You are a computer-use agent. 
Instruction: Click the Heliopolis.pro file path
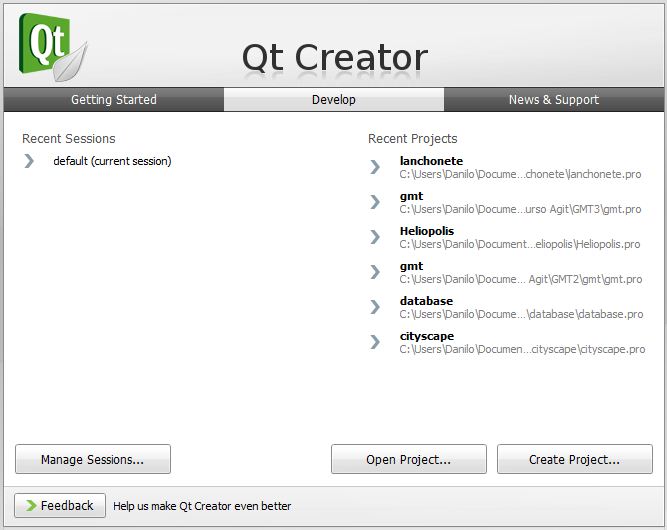pos(520,244)
